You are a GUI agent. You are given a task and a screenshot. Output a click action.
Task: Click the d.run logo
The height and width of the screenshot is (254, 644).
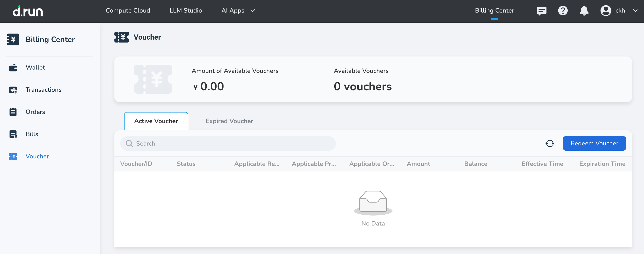28,11
